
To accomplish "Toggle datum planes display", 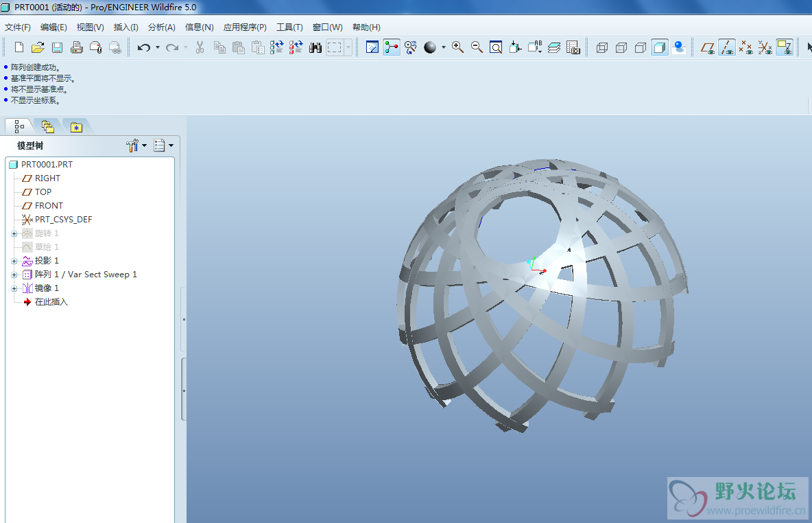I will pyautogui.click(x=707, y=47).
